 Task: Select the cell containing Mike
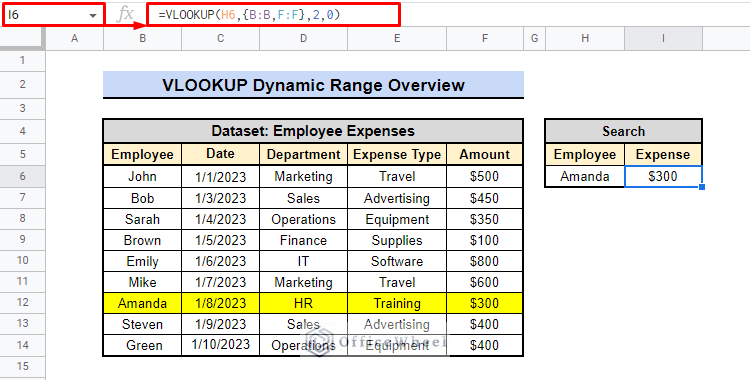pos(143,282)
